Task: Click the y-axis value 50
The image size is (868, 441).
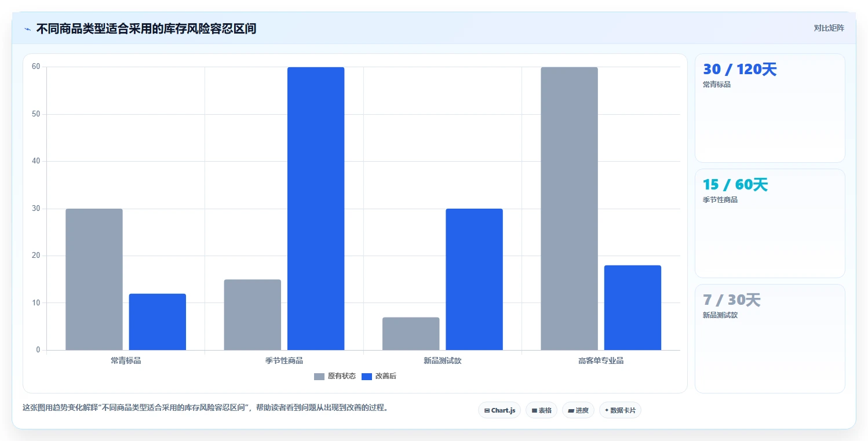Action: (36, 114)
